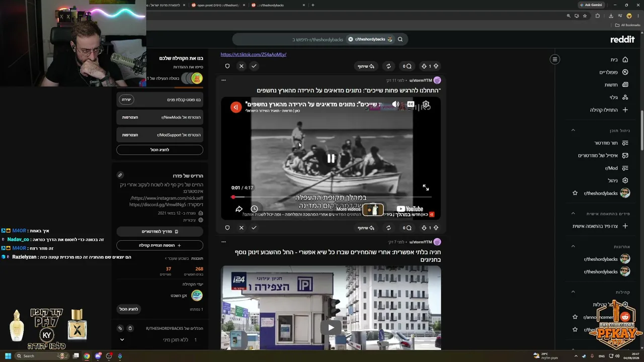Image resolution: width=644 pixels, height=362 pixels.
Task: Toggle closed captions on the video
Action: point(411,105)
